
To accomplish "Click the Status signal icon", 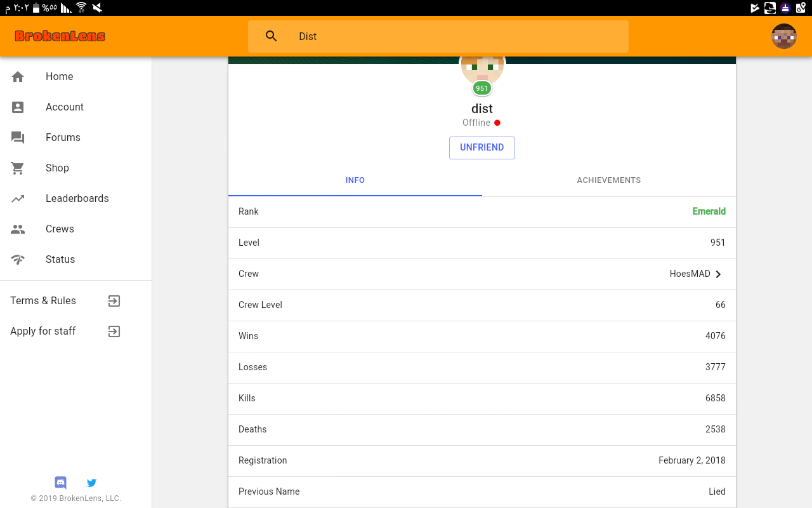I will tap(18, 259).
